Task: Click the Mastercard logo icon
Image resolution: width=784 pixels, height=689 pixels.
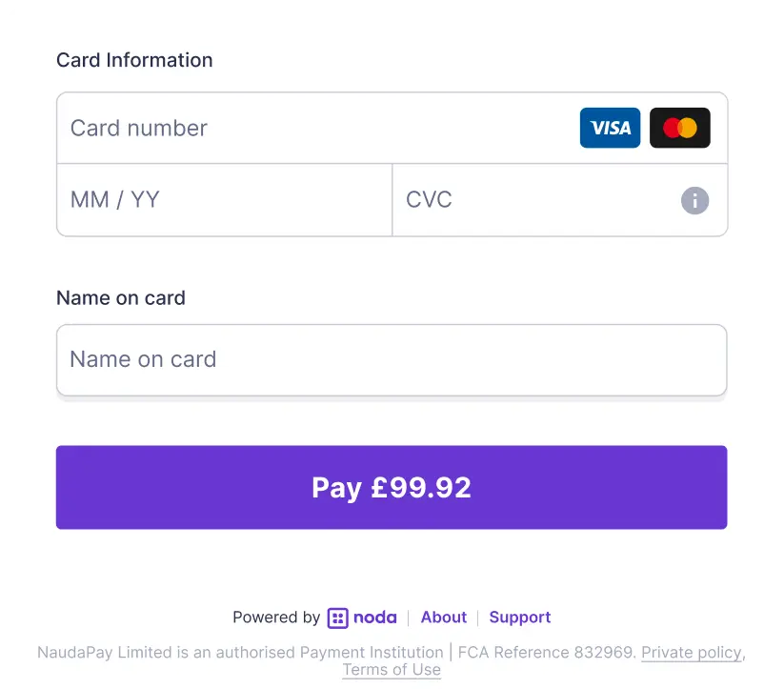Action: [x=679, y=128]
